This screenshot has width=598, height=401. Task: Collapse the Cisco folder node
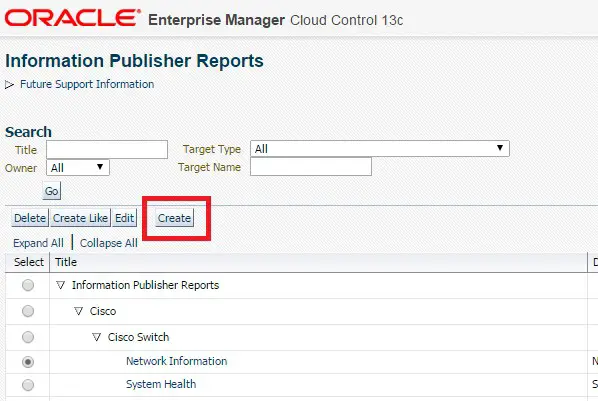pyautogui.click(x=79, y=311)
